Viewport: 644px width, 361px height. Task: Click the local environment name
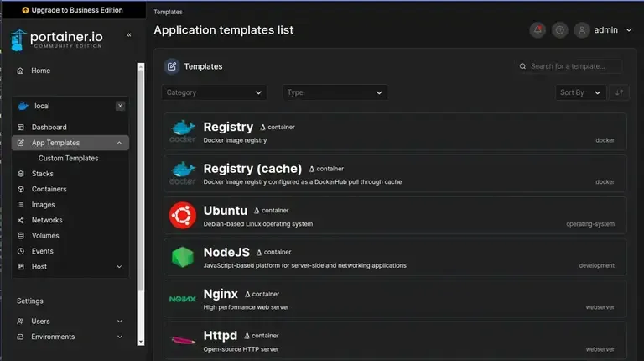42,106
